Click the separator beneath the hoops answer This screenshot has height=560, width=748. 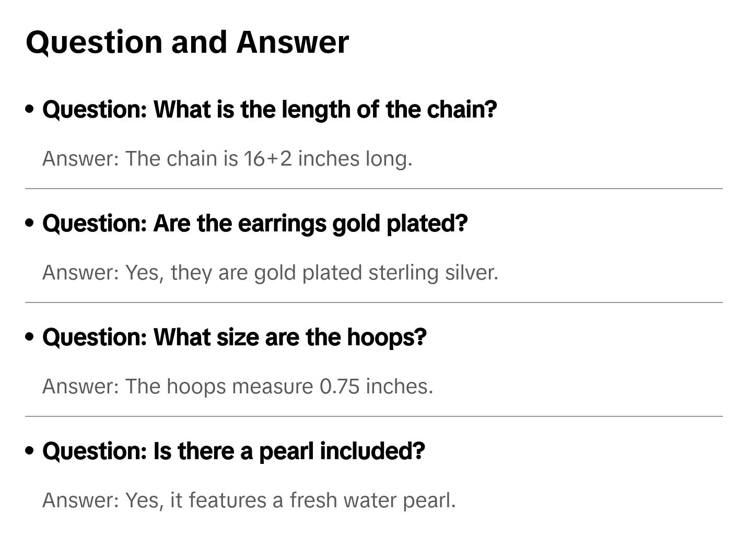coord(374,416)
